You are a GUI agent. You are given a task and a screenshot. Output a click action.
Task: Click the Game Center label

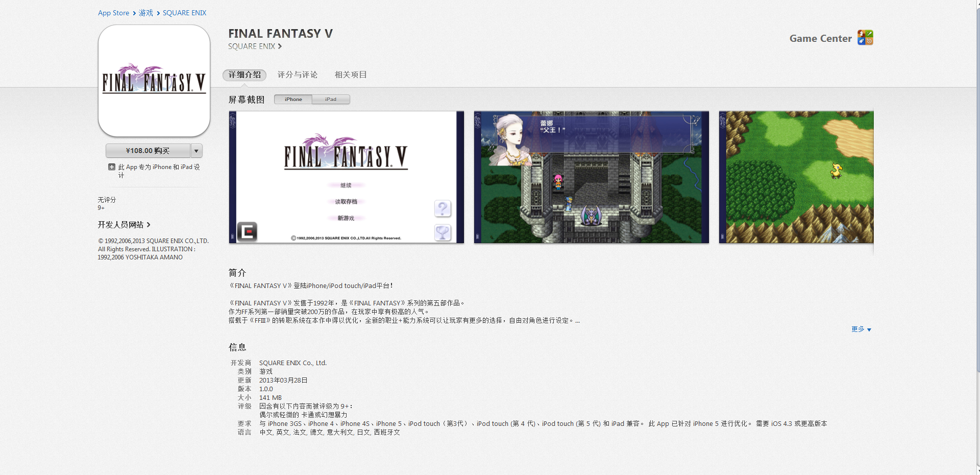pyautogui.click(x=820, y=38)
